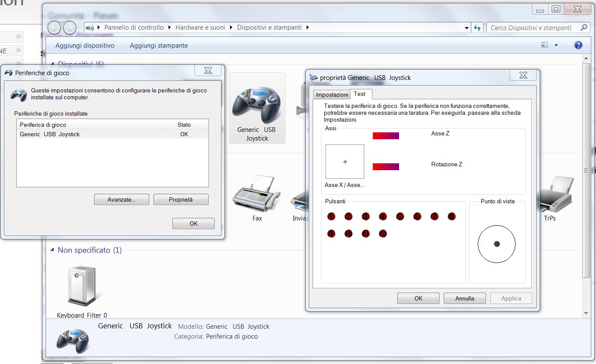Open help with the blue question mark icon

[x=578, y=45]
